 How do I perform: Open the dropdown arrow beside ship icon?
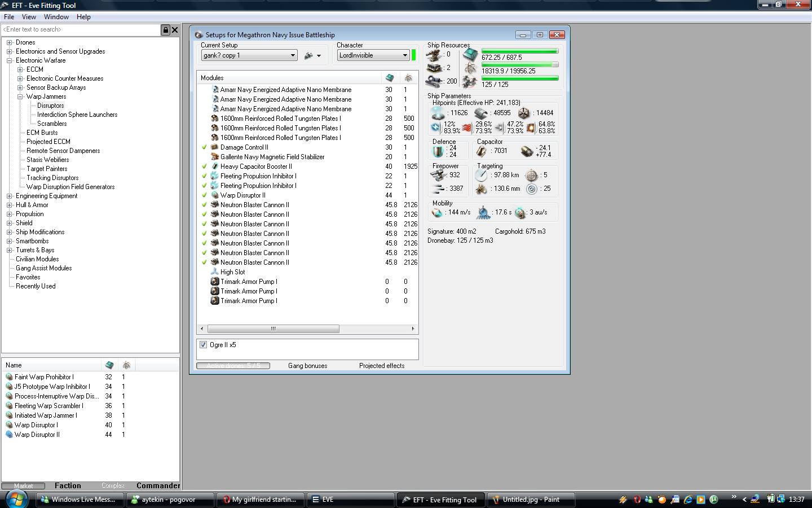pos(319,56)
